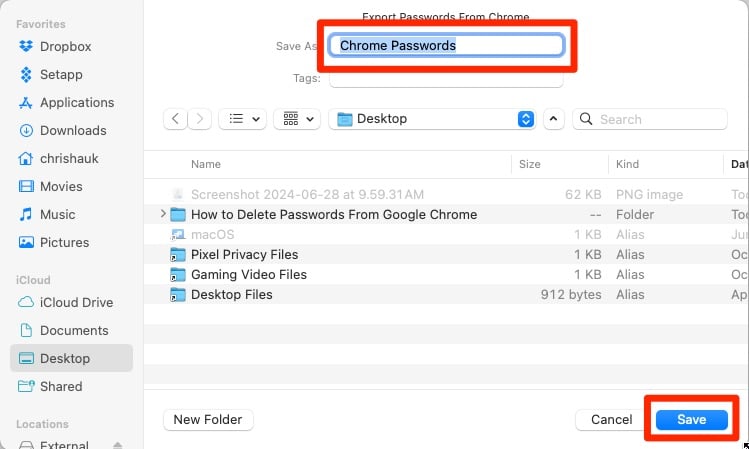Click the Screenshot PNG file icon

[x=178, y=194]
